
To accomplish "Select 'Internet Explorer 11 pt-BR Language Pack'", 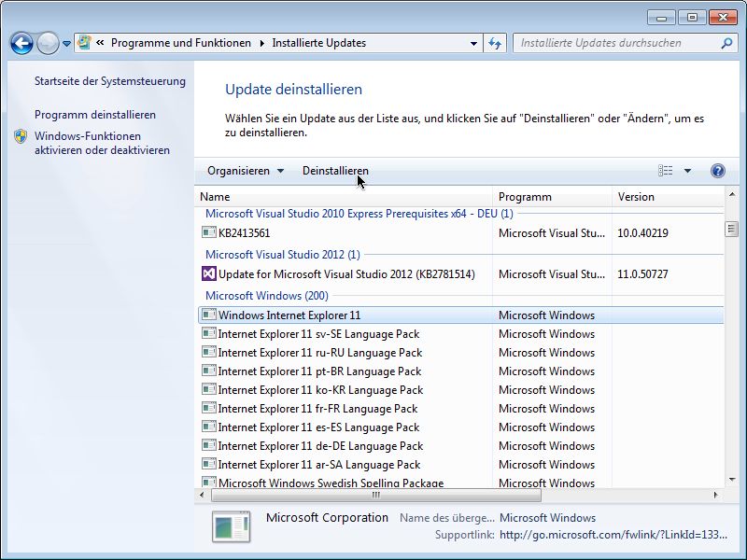I will (460, 371).
